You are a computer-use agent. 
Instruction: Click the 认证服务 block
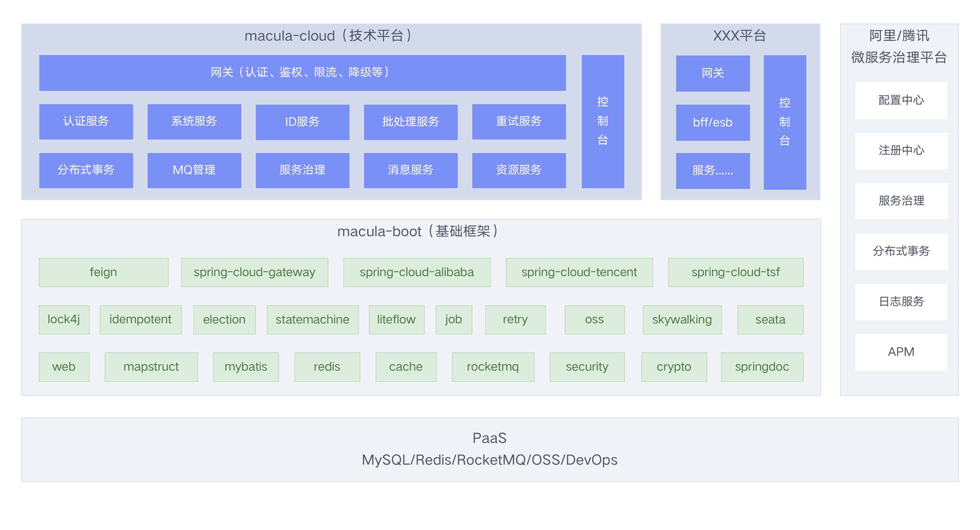pos(86,122)
